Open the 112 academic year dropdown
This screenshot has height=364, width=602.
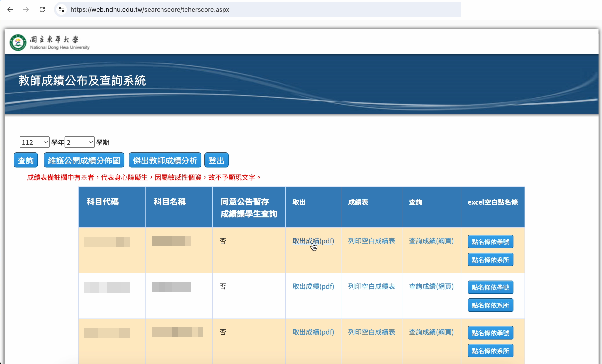34,142
